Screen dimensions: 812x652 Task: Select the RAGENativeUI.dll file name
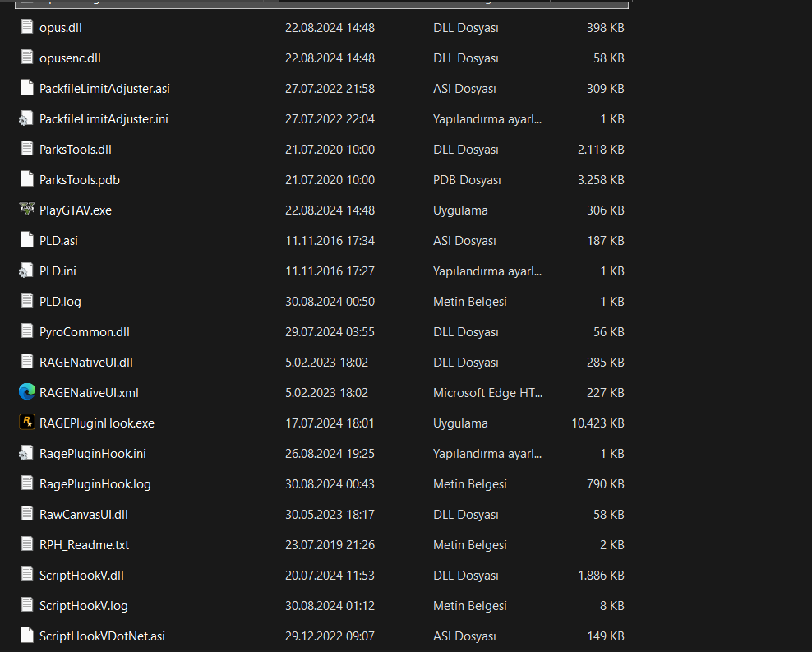(85, 362)
